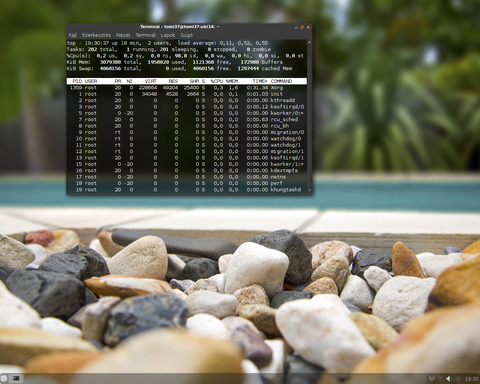Maximize the Terminal window
480x384 pixels.
tap(302, 27)
